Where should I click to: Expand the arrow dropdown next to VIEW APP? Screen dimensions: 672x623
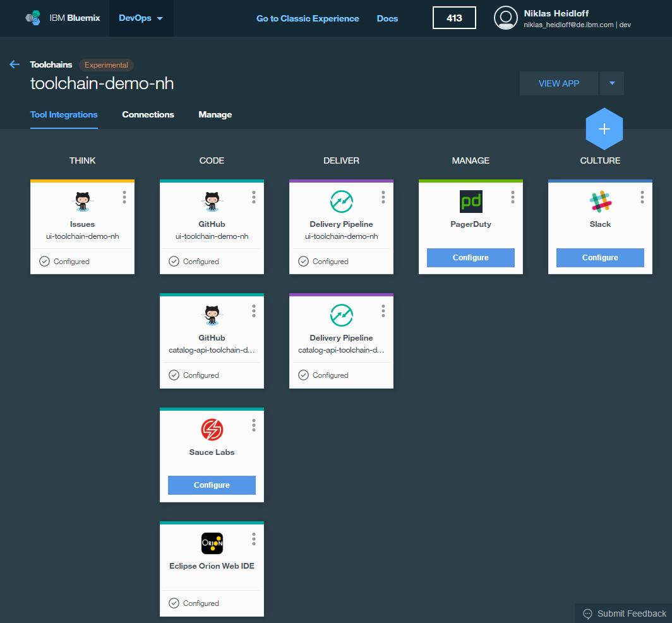point(612,83)
